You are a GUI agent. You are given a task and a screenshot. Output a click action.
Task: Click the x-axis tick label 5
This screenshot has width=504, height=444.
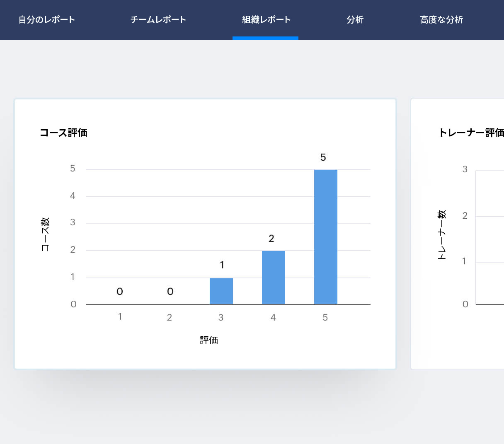[326, 318]
